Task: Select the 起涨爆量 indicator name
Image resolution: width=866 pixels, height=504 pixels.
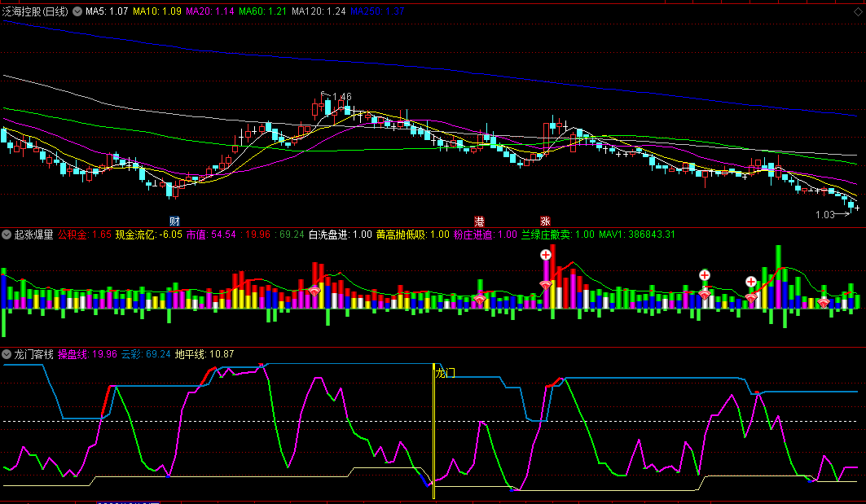Action: pyautogui.click(x=33, y=234)
